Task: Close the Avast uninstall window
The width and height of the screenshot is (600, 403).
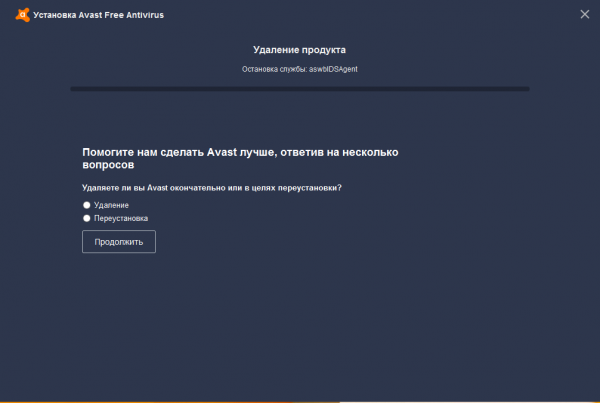Action: [x=584, y=14]
